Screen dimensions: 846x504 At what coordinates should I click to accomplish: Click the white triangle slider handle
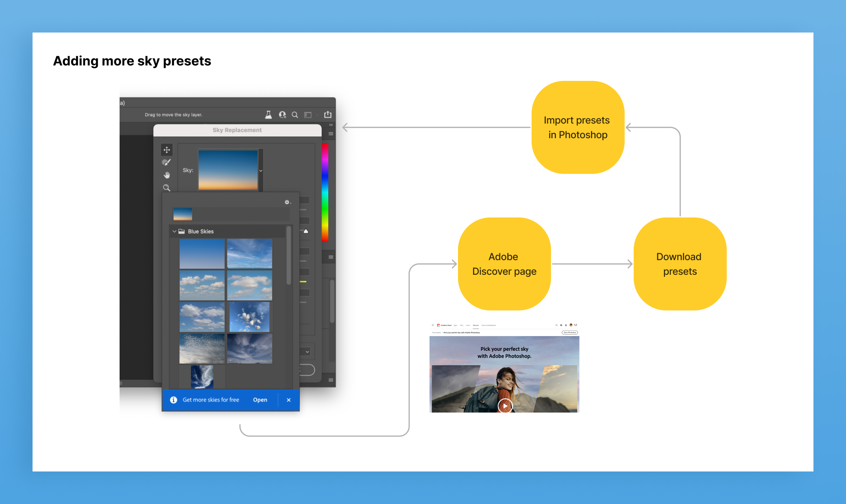click(306, 231)
